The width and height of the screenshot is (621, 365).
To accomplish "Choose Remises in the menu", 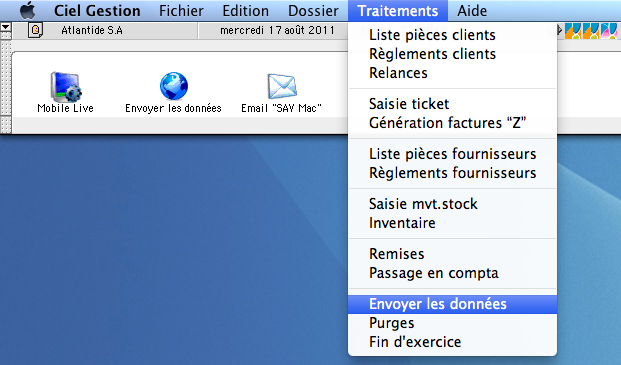I will pyautogui.click(x=452, y=254).
